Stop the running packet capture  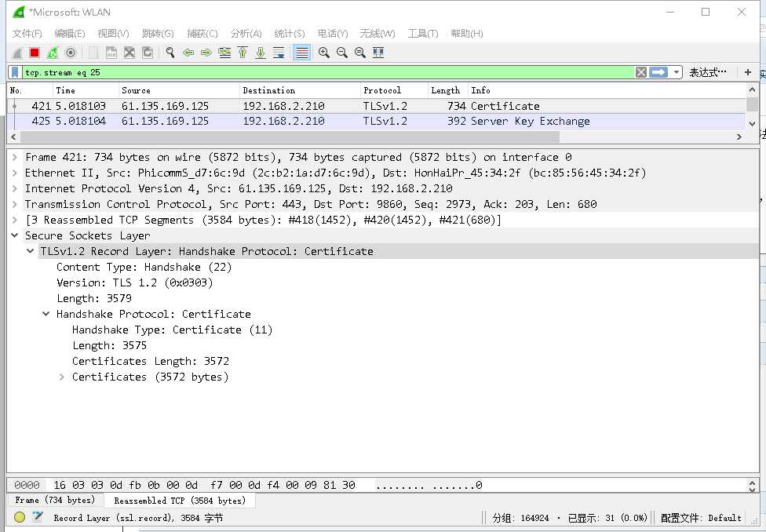[35, 53]
